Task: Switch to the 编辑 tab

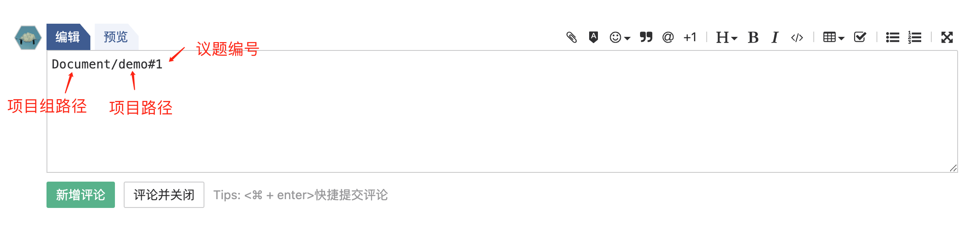Action: pos(68,37)
